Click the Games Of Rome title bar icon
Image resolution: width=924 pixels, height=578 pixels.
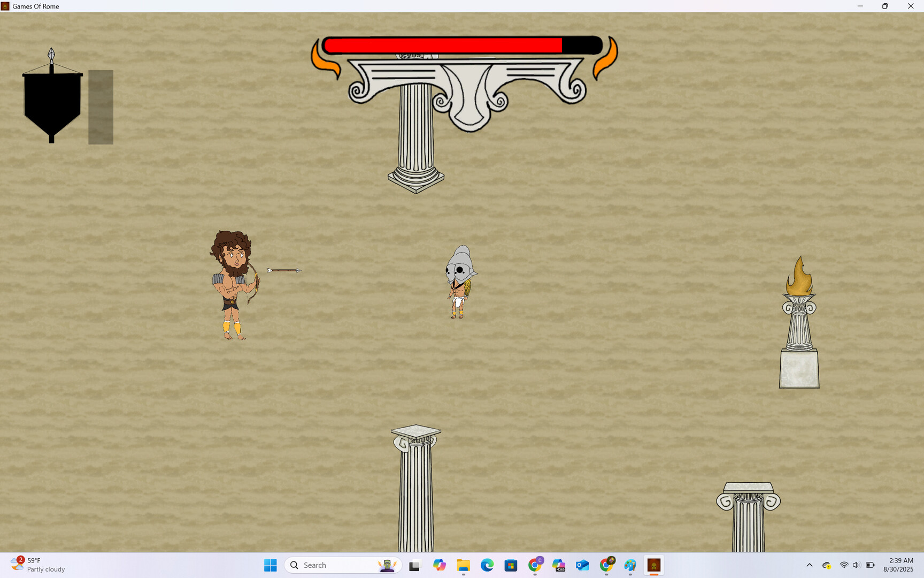(x=5, y=6)
